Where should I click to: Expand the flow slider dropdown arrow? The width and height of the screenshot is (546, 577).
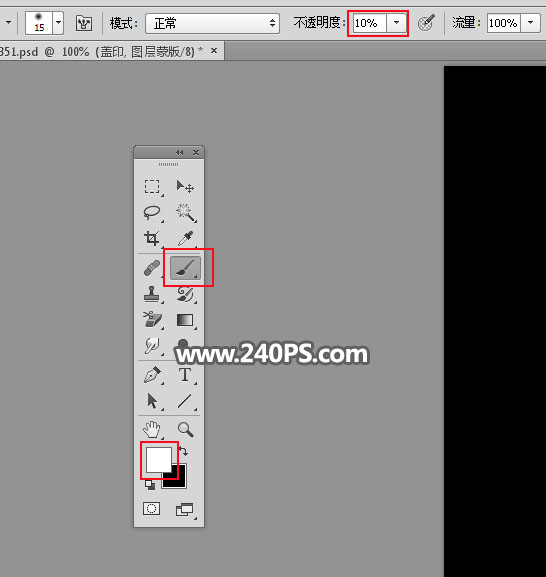pyautogui.click(x=530, y=23)
